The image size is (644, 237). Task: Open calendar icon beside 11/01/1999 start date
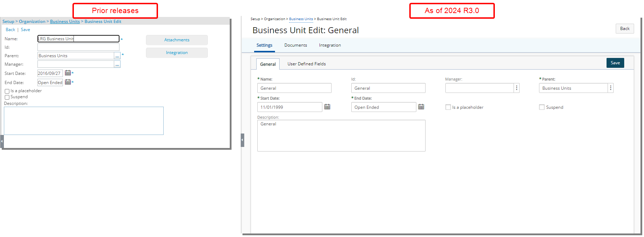[x=327, y=107]
